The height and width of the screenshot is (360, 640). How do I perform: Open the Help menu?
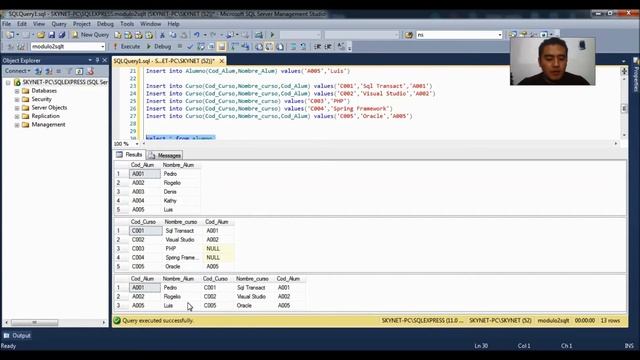pyautogui.click(x=173, y=24)
